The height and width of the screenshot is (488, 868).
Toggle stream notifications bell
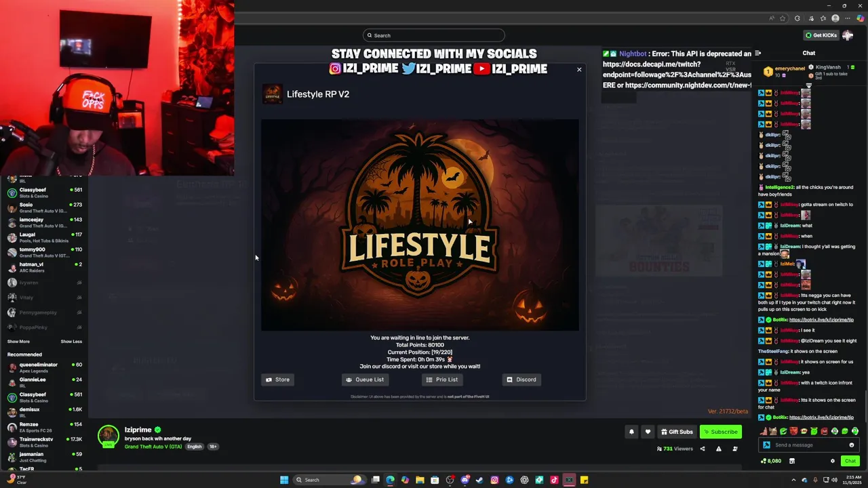click(x=631, y=432)
